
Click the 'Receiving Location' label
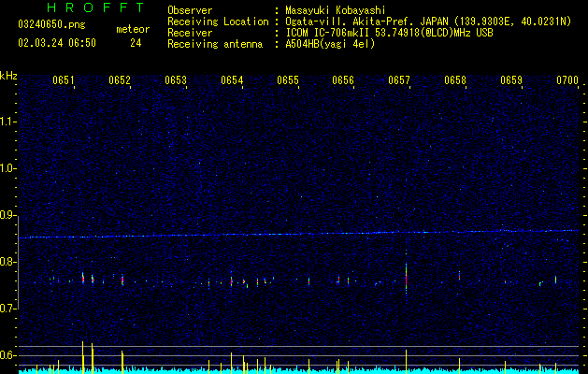click(x=218, y=22)
